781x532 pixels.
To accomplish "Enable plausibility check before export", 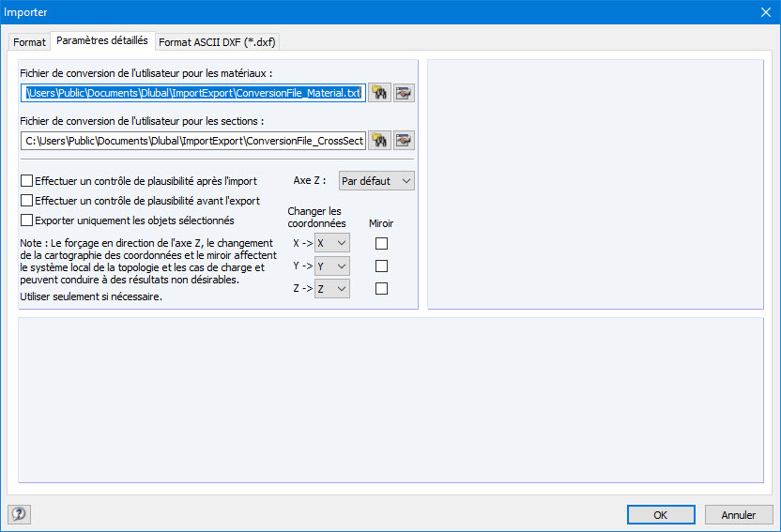I will pos(27,201).
